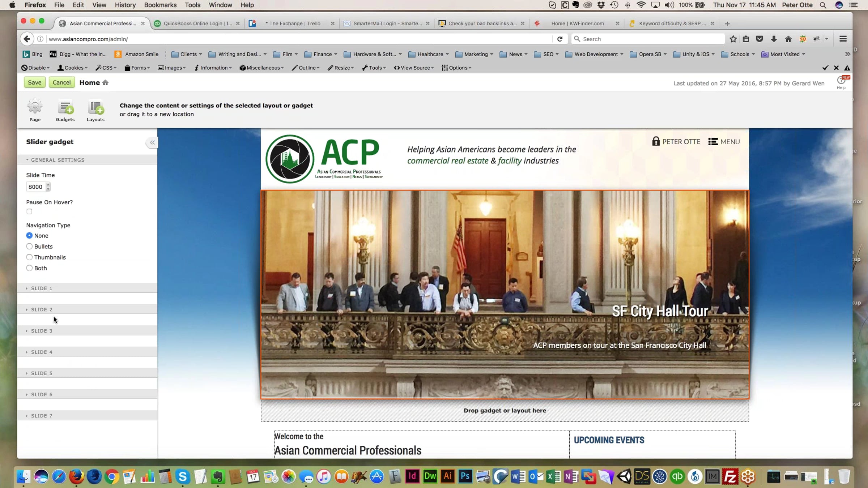This screenshot has width=868, height=488.
Task: Click the Cancel button
Action: tap(61, 82)
